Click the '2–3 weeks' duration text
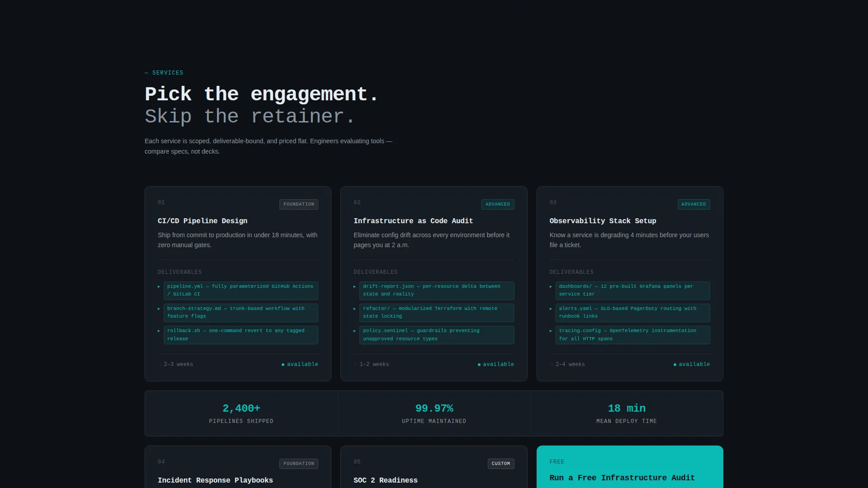Image resolution: width=868 pixels, height=488 pixels. pyautogui.click(x=178, y=365)
